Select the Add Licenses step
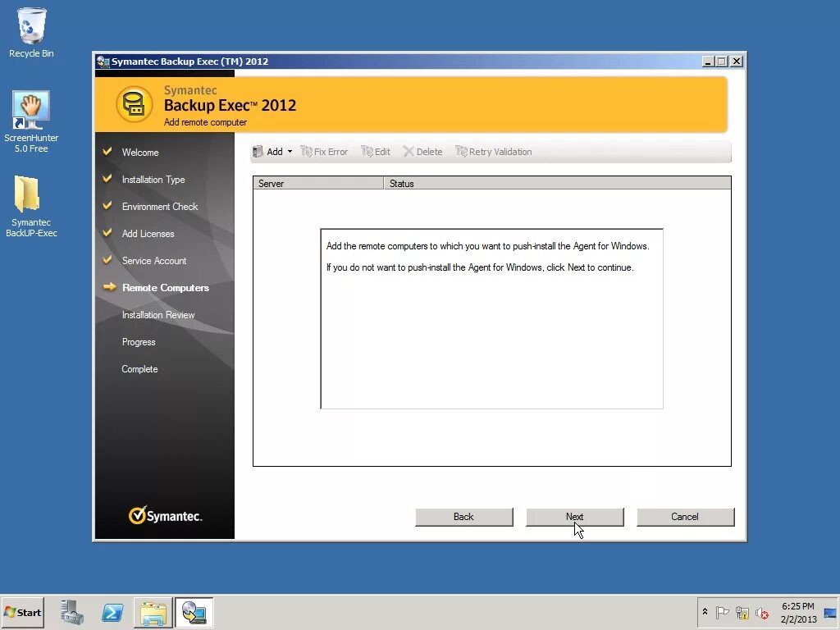Screen dimensions: 840x630 click(x=148, y=234)
